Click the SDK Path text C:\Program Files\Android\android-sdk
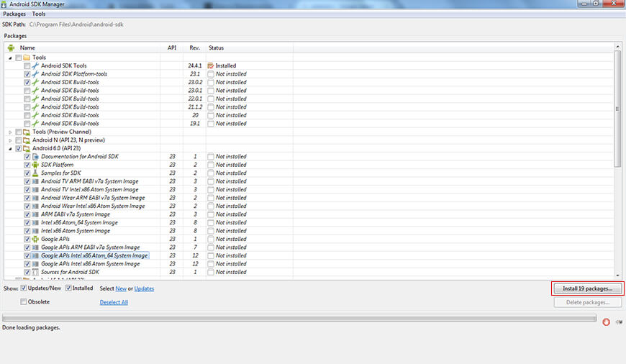626x364 pixels. [x=76, y=24]
